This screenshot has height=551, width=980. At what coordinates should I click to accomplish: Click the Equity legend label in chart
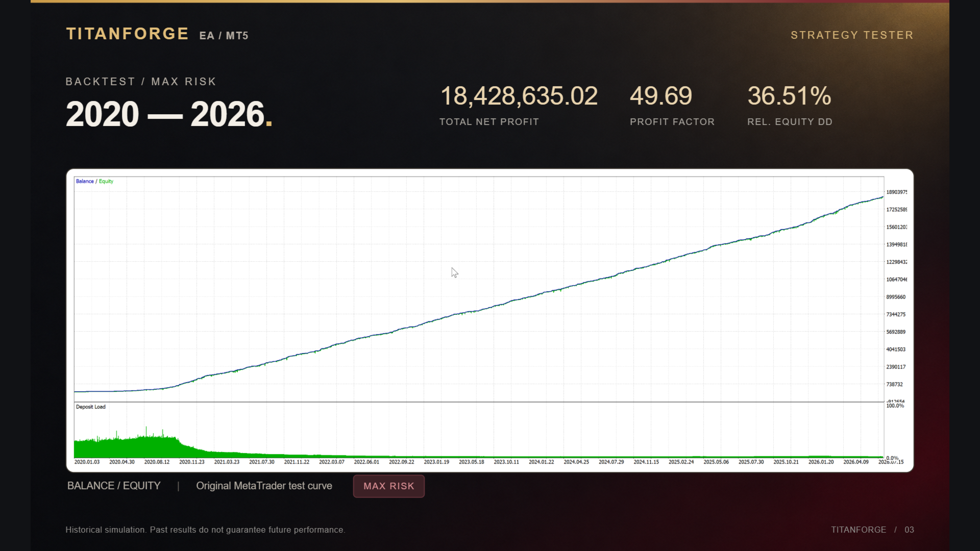pyautogui.click(x=106, y=181)
